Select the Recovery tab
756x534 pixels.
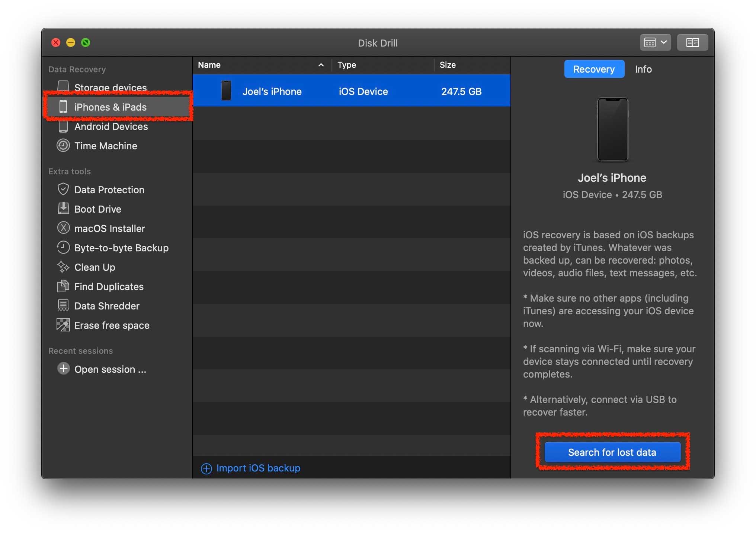click(x=593, y=69)
